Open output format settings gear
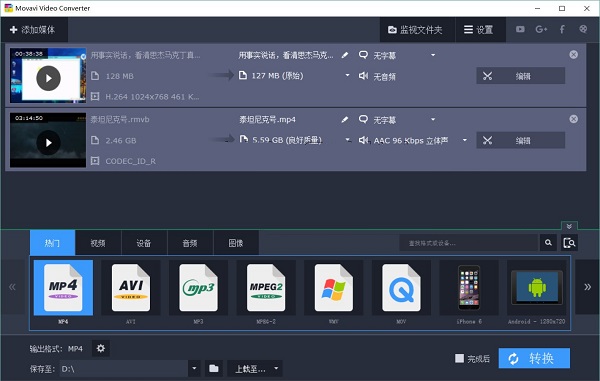This screenshot has width=600, height=381. (101, 348)
